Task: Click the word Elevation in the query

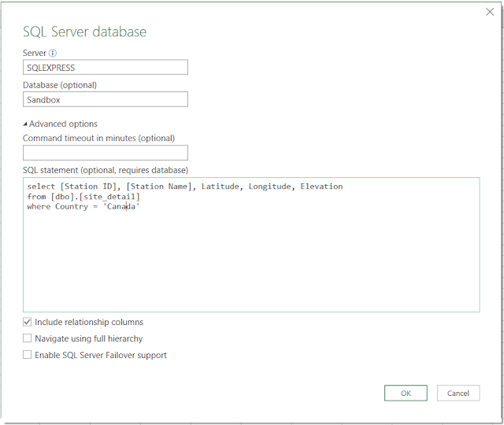Action: pos(321,187)
